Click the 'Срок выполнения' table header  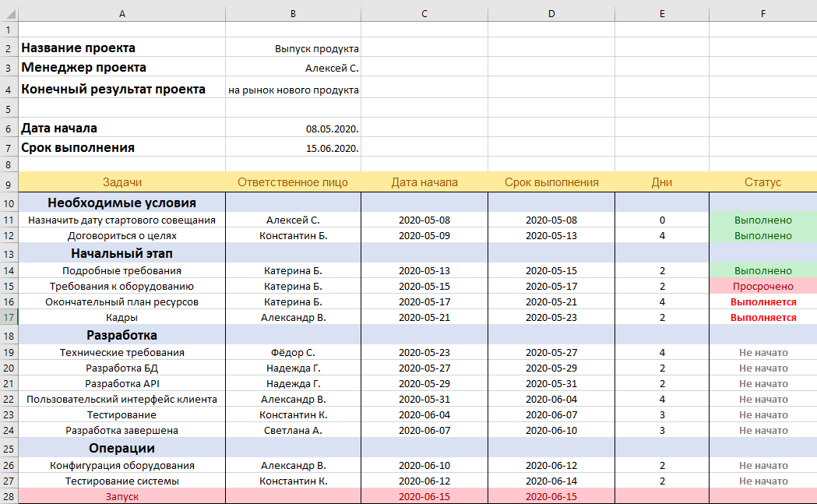pos(551,182)
